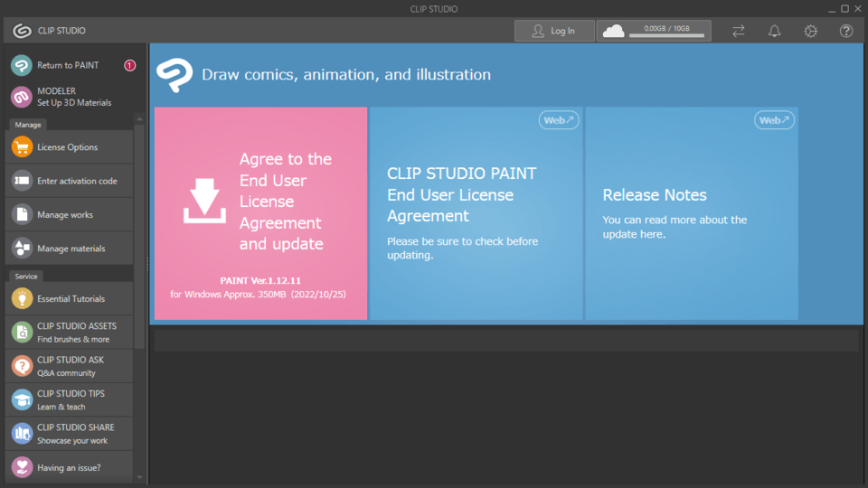Click the 'Learn & teach' subtitle

[61, 407]
